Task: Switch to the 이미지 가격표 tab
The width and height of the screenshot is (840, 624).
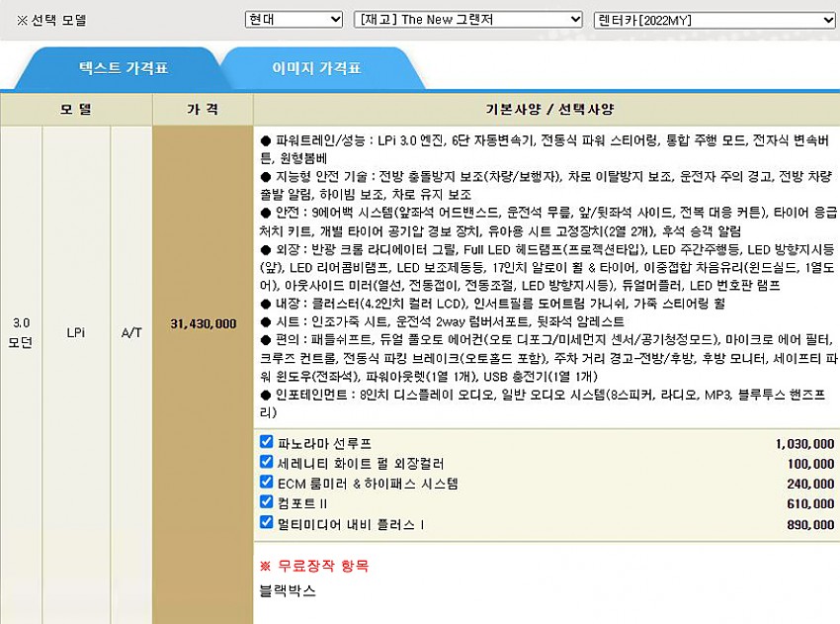Action: [x=316, y=69]
